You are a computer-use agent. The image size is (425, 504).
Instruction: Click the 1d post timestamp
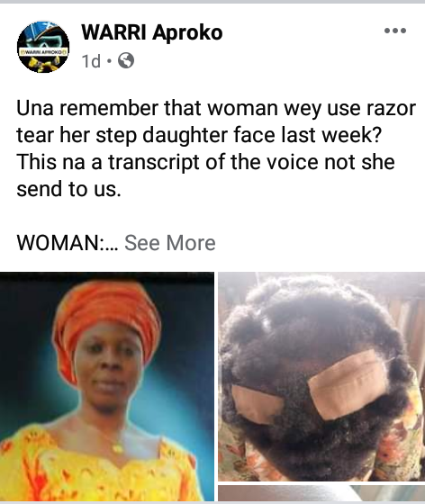point(91,61)
